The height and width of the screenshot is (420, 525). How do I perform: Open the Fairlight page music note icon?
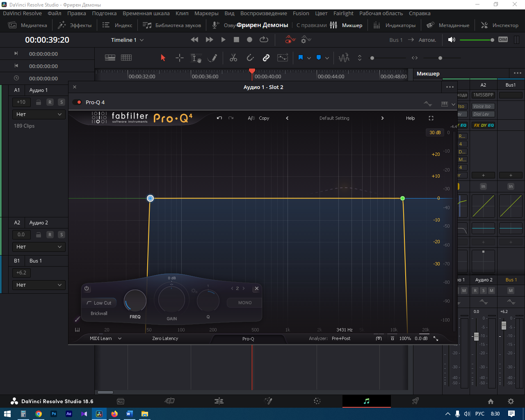366,401
